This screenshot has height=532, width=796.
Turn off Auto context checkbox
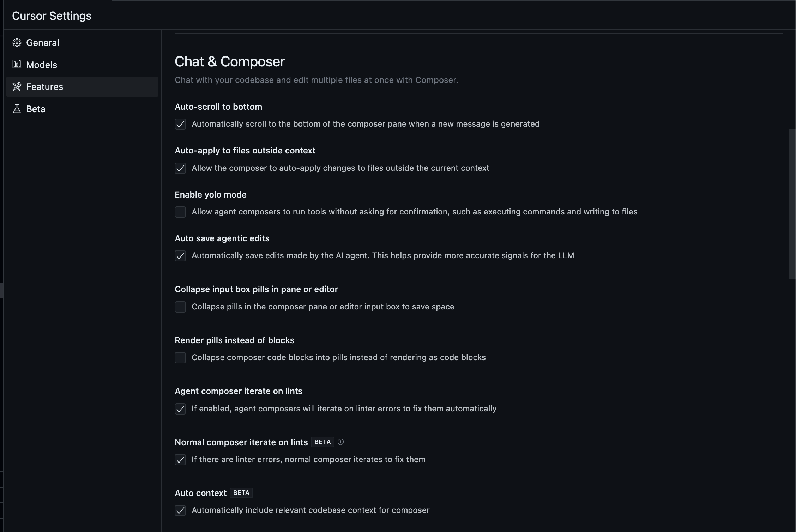click(x=180, y=510)
